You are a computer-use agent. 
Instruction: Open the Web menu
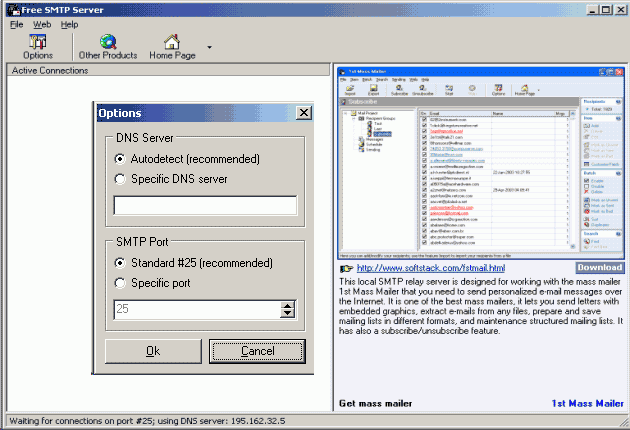[42, 24]
